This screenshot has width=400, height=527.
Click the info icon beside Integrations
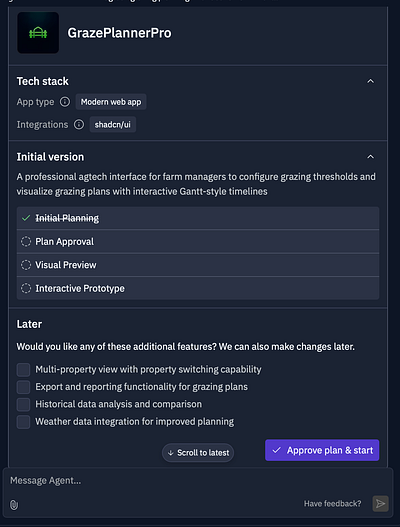[x=79, y=125]
